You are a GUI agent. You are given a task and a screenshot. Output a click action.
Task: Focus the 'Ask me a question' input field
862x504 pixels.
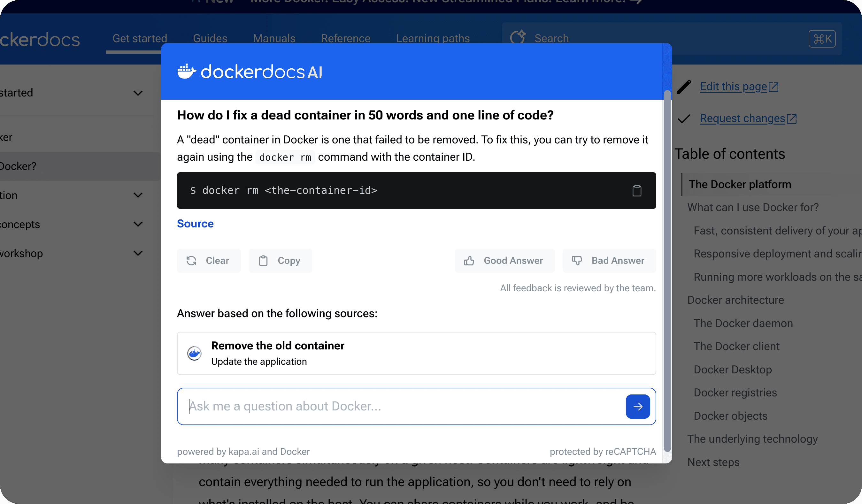click(x=400, y=406)
